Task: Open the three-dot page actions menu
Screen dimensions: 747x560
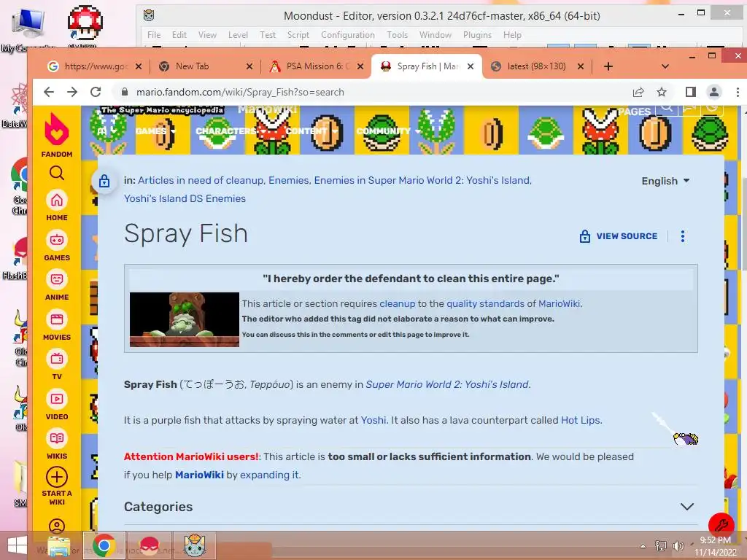Action: point(683,236)
